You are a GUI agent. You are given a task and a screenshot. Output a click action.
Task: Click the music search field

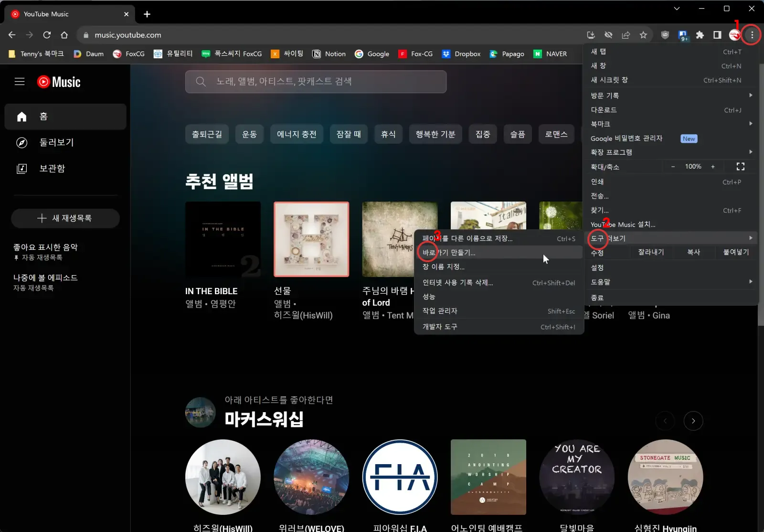pyautogui.click(x=316, y=82)
